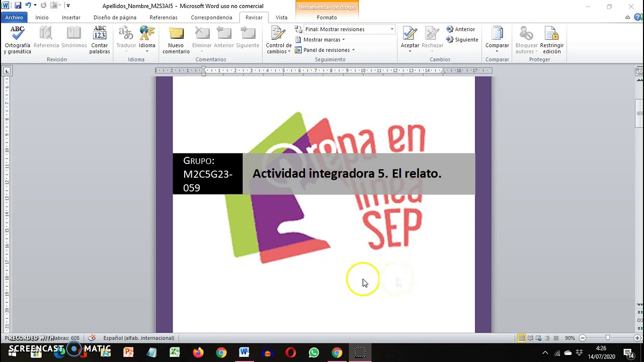Click Aceptar change icon
The width and height of the screenshot is (644, 362).
coord(410,34)
